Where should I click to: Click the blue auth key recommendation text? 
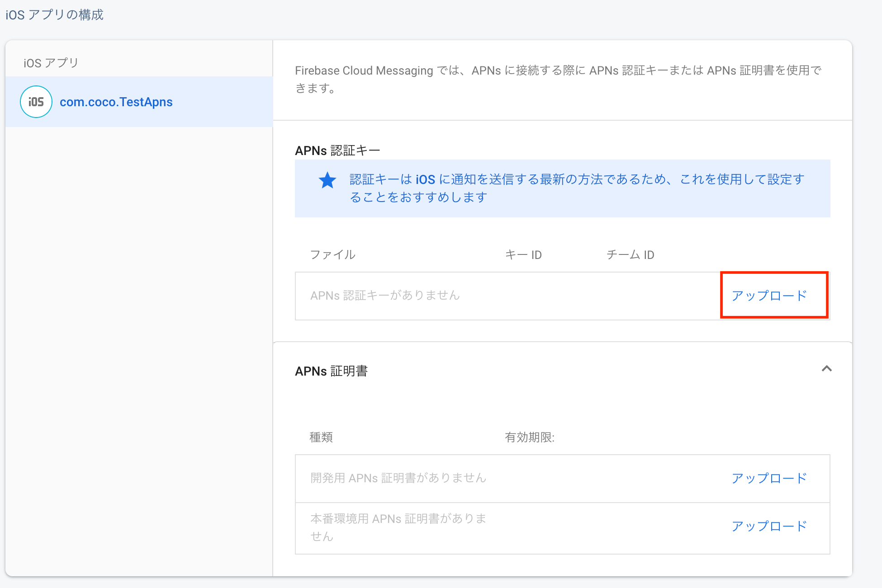(x=577, y=188)
